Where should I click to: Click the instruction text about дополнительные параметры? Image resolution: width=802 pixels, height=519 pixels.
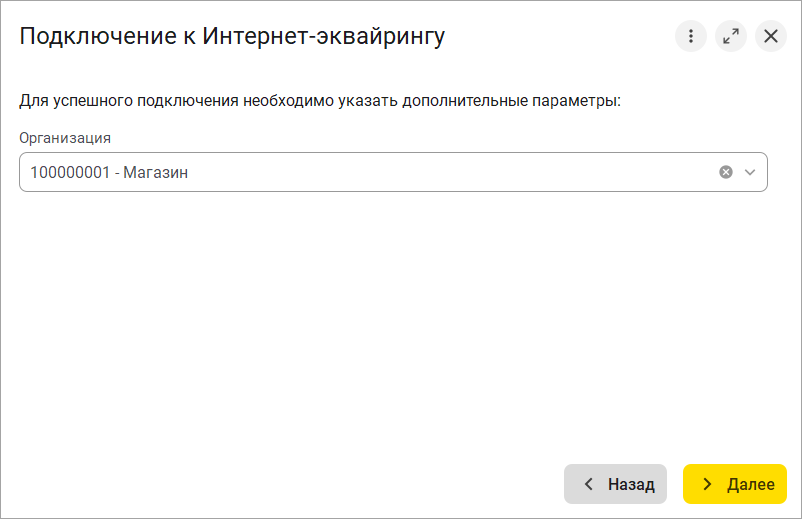click(x=320, y=101)
